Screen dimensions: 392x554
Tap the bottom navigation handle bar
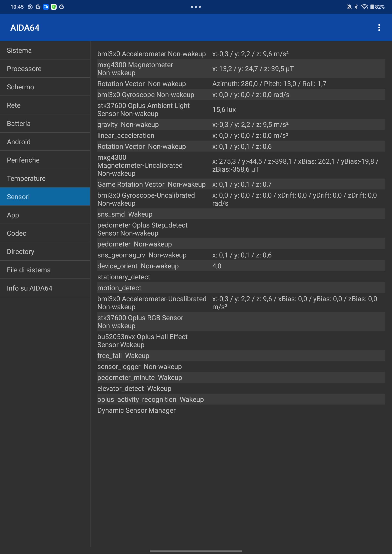point(196,551)
